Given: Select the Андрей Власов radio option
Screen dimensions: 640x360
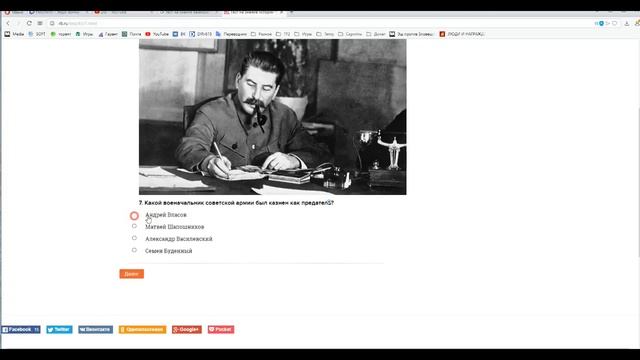Looking at the screenshot, I should point(134,215).
